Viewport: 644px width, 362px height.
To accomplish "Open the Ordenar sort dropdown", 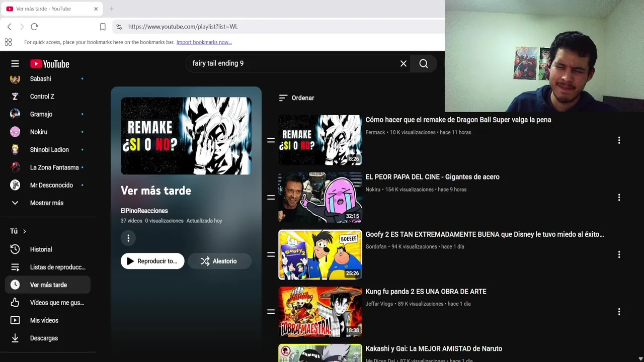I will (x=297, y=98).
